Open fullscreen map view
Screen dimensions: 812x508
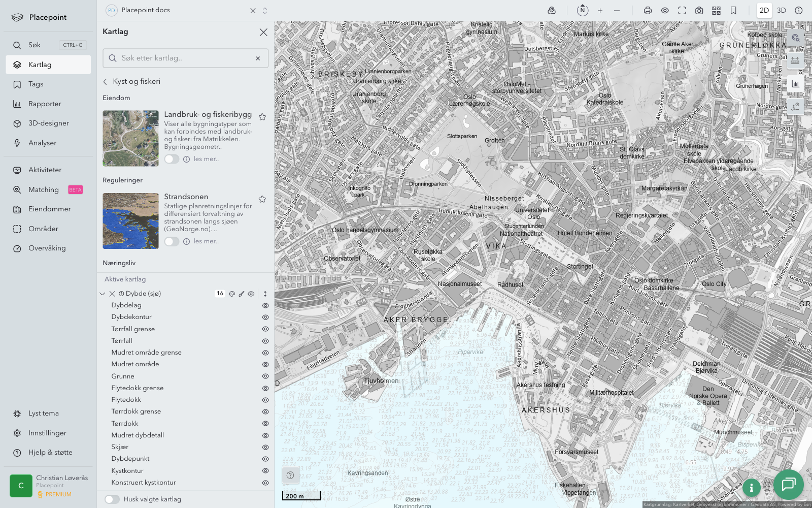coord(682,11)
